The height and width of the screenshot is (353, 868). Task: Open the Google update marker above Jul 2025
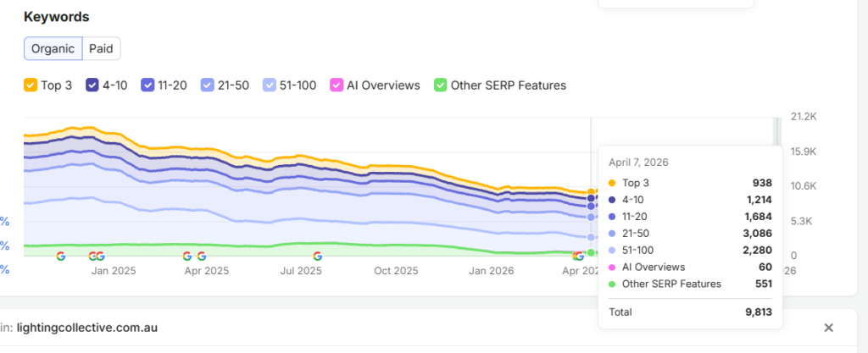click(317, 256)
